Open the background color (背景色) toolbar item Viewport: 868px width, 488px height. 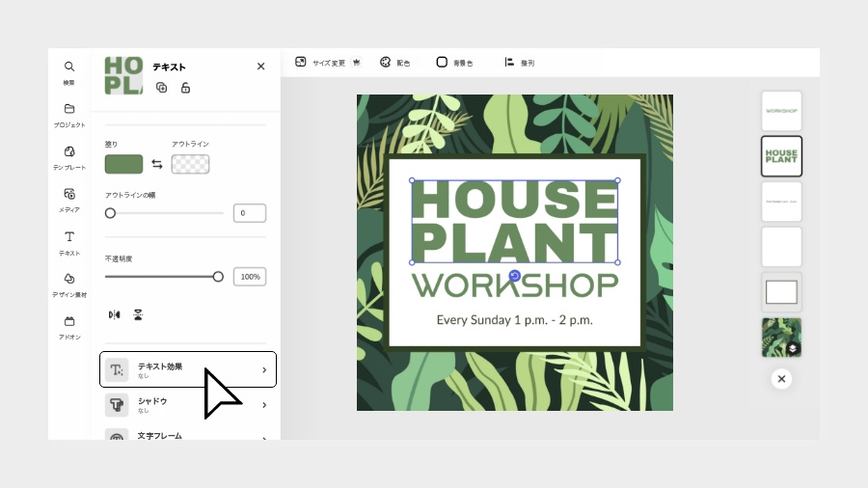coord(455,63)
